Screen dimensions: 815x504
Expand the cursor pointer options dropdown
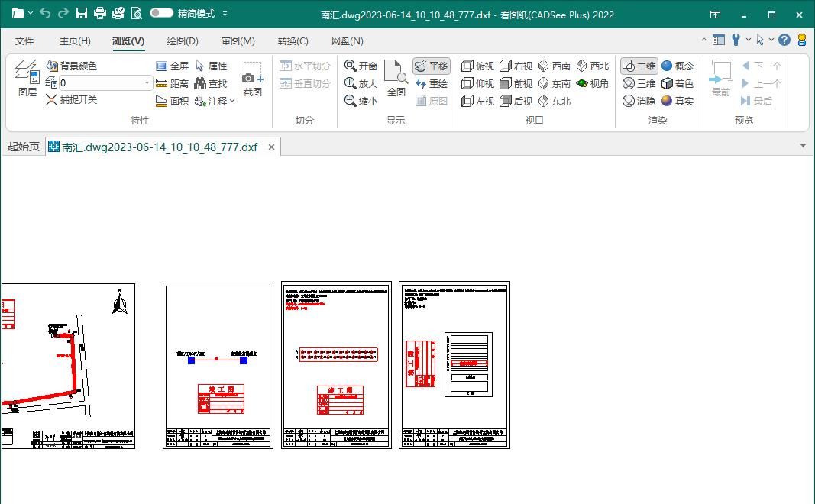(771, 40)
